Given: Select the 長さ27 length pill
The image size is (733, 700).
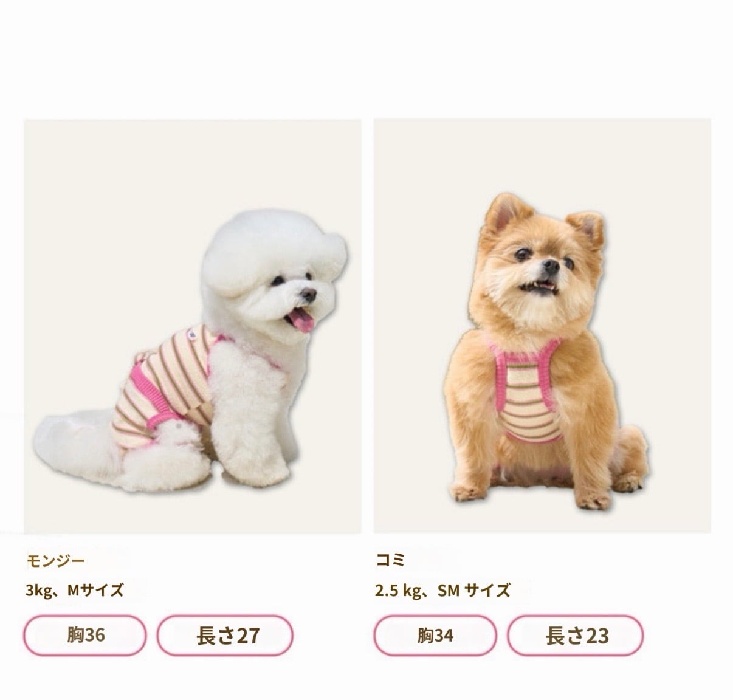Looking at the screenshot, I should [225, 636].
